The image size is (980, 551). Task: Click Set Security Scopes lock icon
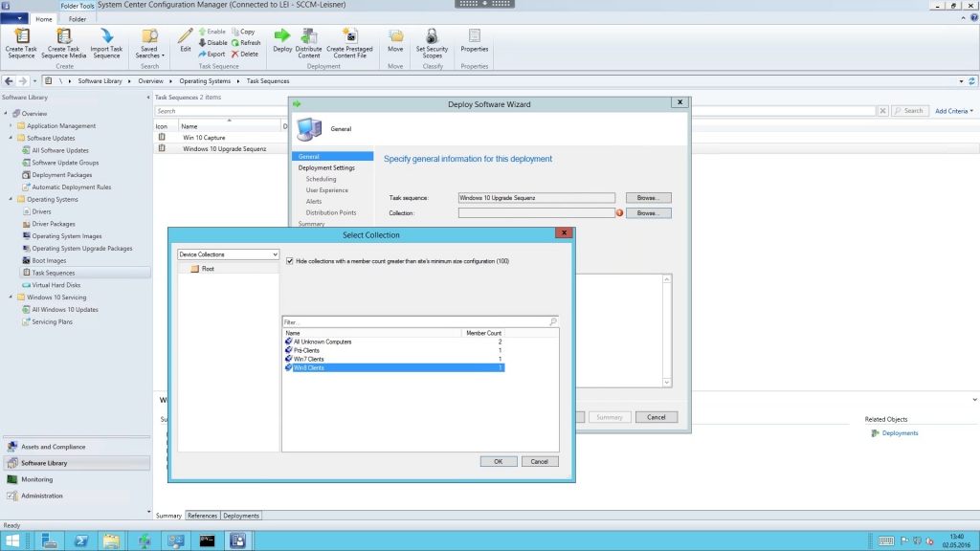432,35
